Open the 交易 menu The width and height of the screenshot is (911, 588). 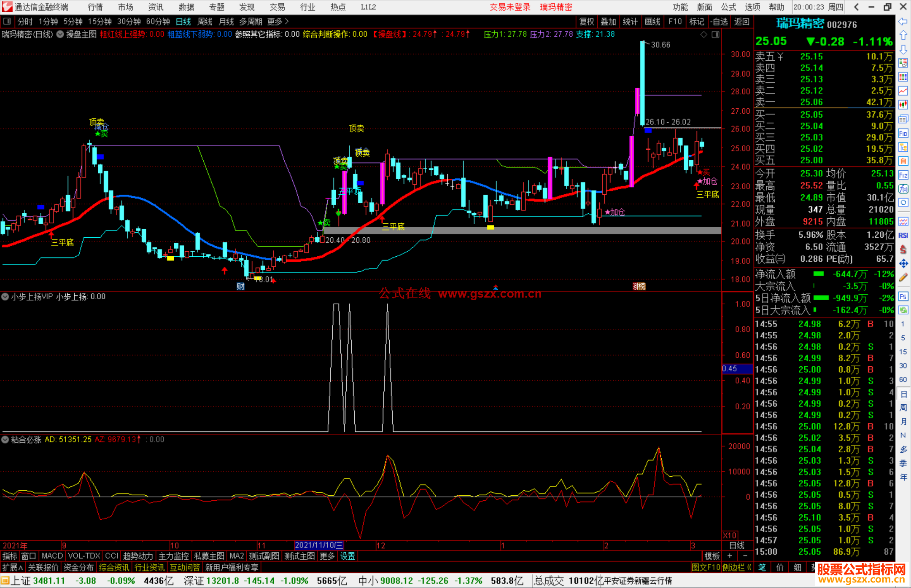(x=277, y=7)
